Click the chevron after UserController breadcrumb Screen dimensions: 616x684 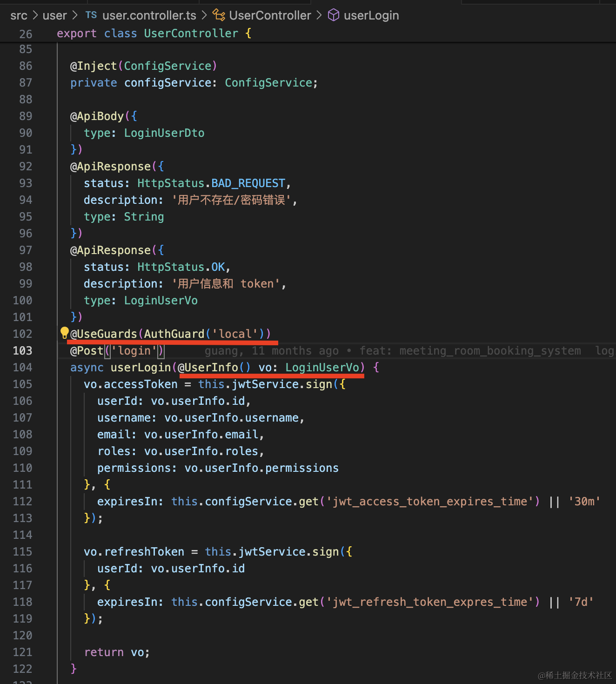click(319, 15)
